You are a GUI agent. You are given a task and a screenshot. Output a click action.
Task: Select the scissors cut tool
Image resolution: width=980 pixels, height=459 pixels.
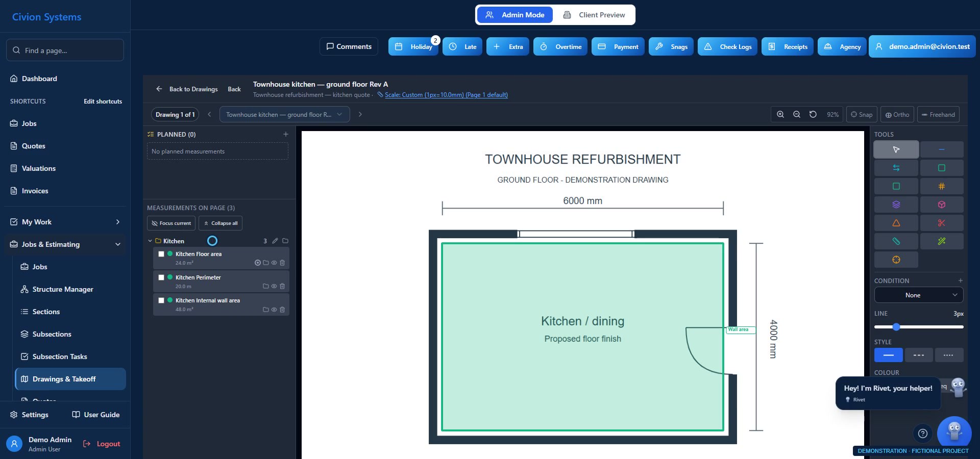coord(941,223)
